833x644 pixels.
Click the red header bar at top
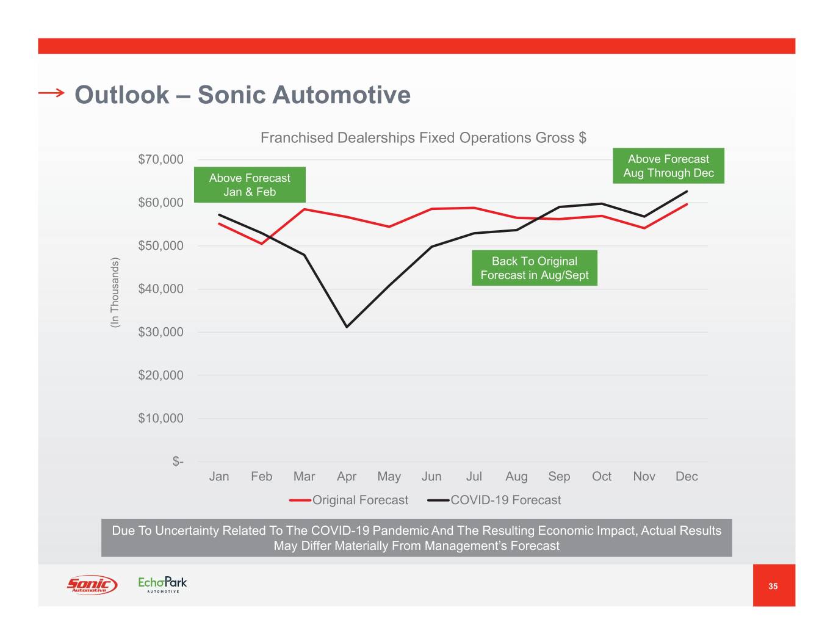pyautogui.click(x=416, y=46)
